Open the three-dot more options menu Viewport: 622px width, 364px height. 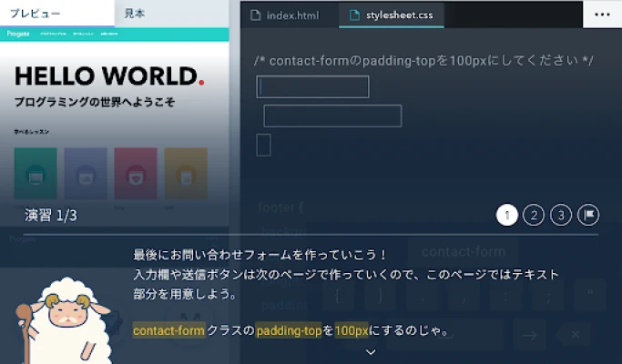point(602,15)
